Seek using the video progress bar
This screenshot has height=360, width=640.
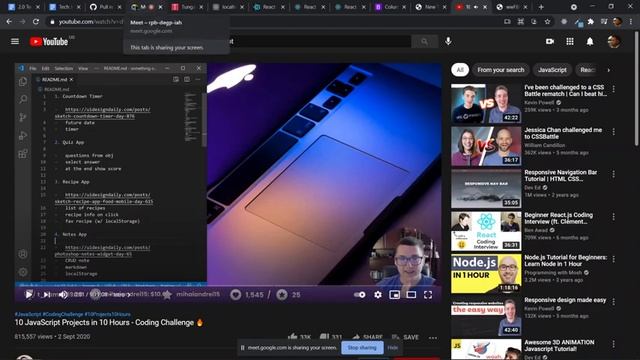click(228, 285)
